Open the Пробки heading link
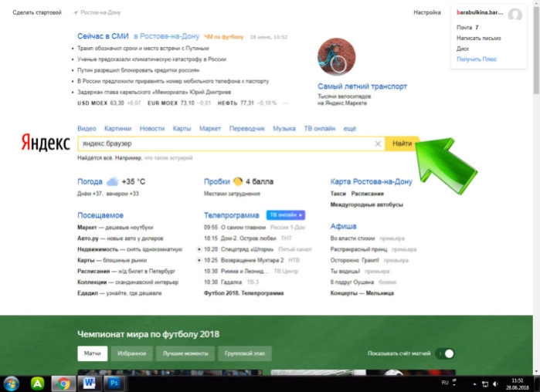Screen dimensions: 540x392 216,181
